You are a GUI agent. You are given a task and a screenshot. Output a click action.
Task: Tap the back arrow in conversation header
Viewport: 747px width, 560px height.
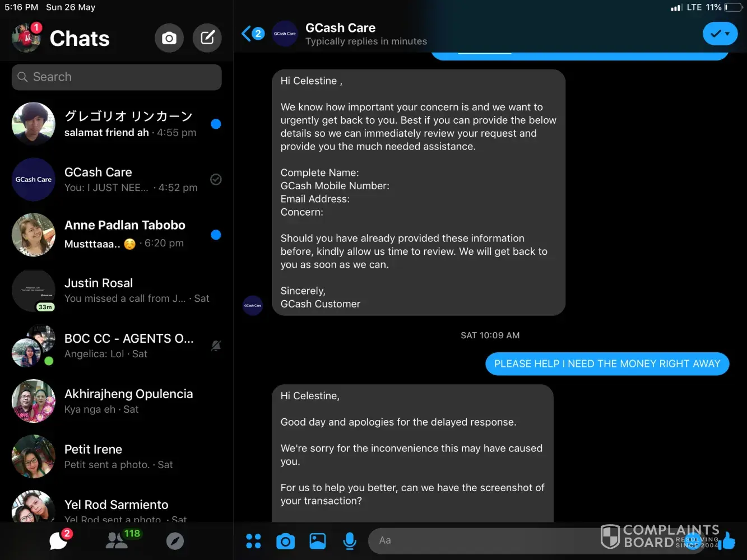(x=246, y=34)
